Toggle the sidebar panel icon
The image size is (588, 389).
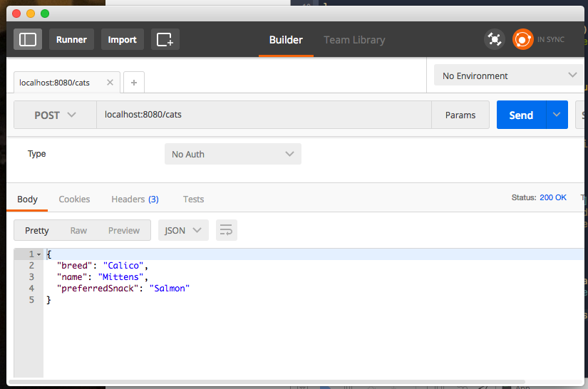28,39
